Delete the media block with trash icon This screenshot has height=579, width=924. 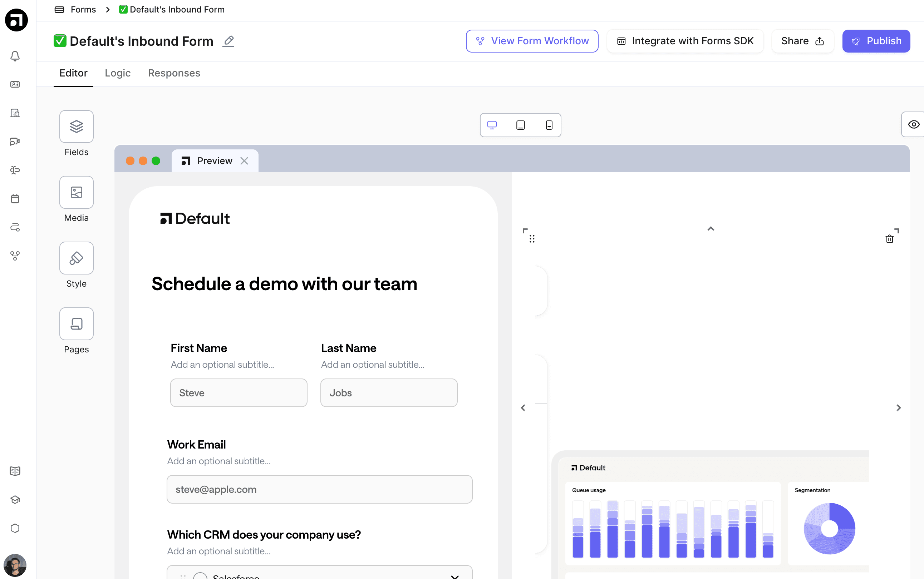[x=889, y=239]
